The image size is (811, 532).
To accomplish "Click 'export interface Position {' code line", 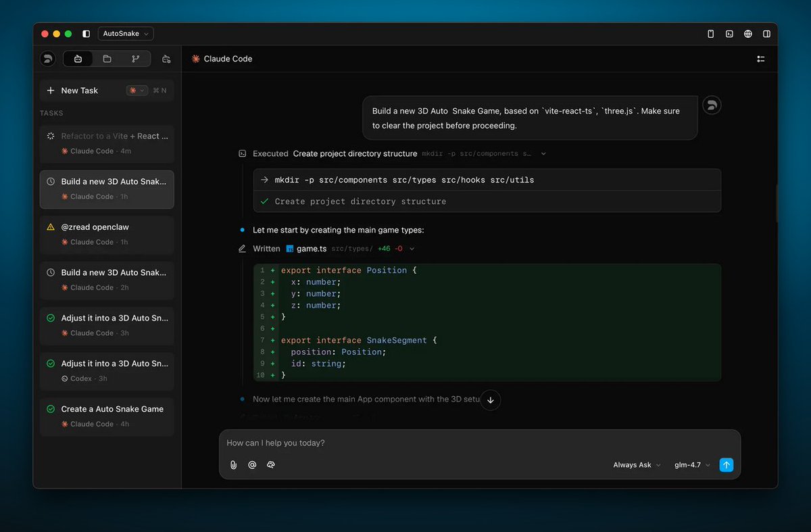I will (349, 270).
